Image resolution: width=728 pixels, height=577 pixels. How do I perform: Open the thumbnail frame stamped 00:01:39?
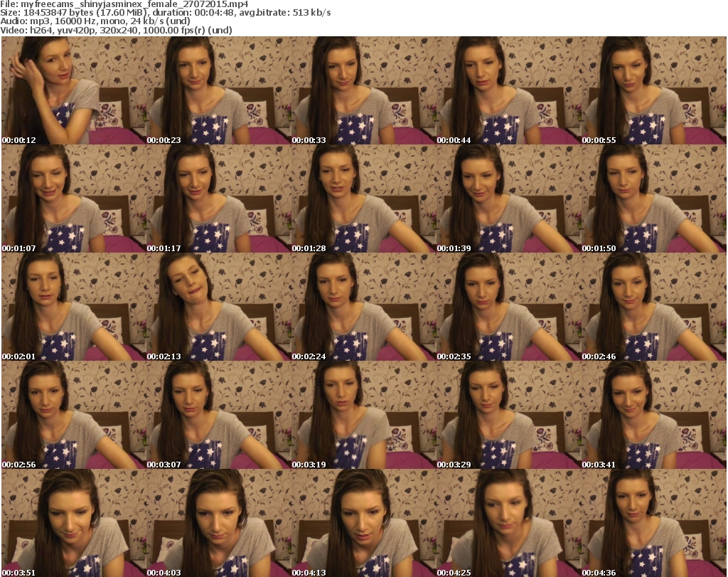pyautogui.click(x=508, y=198)
